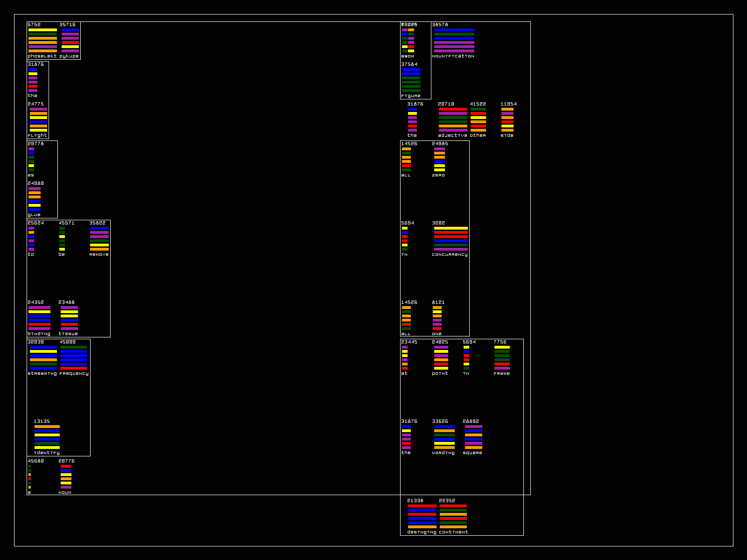Click the 'phoselekt' word label
Image resolution: width=747 pixels, height=560 pixels.
tap(42, 56)
